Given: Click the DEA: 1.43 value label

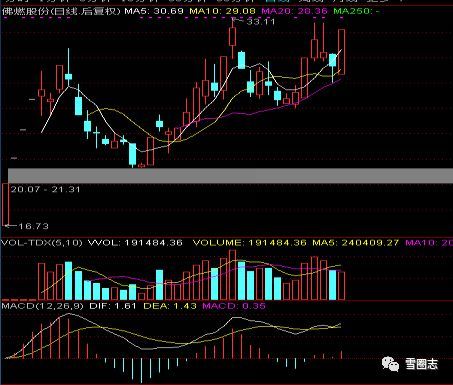Looking at the screenshot, I should click(170, 306).
